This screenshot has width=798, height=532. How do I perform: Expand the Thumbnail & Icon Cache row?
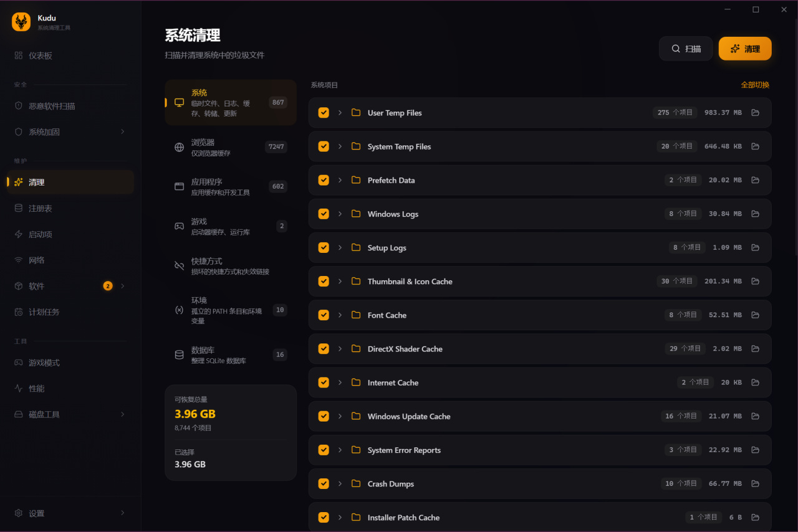point(340,282)
